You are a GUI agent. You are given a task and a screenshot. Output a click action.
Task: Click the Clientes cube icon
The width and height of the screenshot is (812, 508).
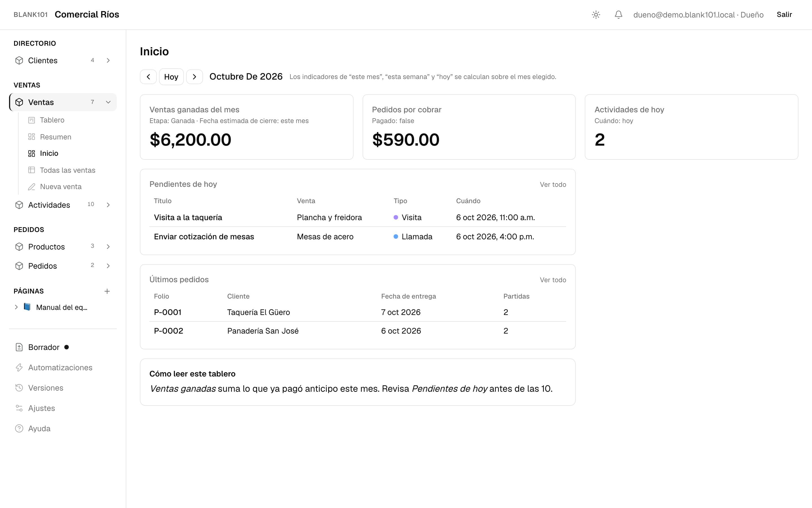tap(19, 60)
